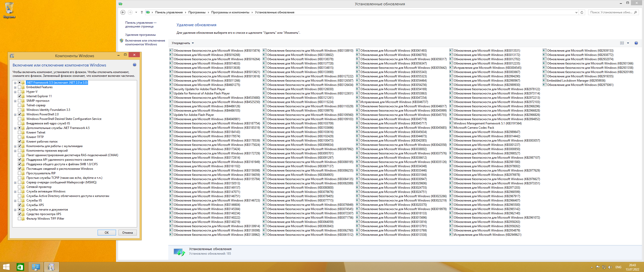Click the volume speaker tray icon
The width and height of the screenshot is (644, 272).
pos(610,267)
